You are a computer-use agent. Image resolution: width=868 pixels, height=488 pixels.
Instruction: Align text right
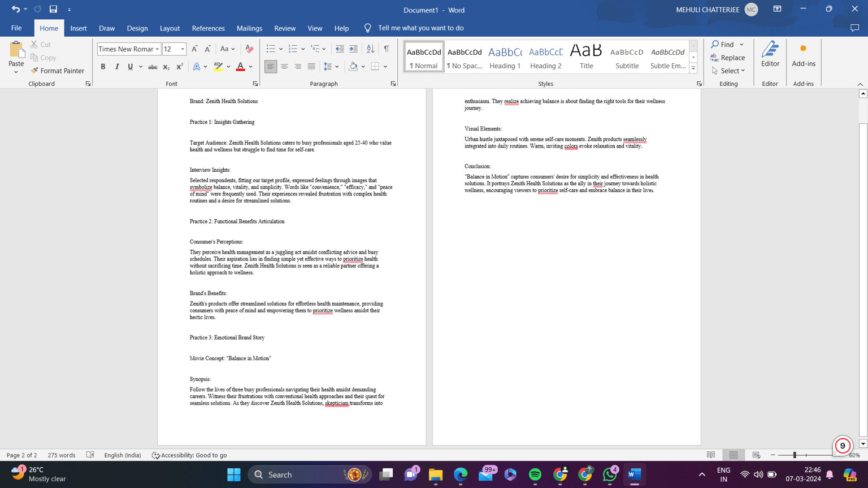(298, 67)
